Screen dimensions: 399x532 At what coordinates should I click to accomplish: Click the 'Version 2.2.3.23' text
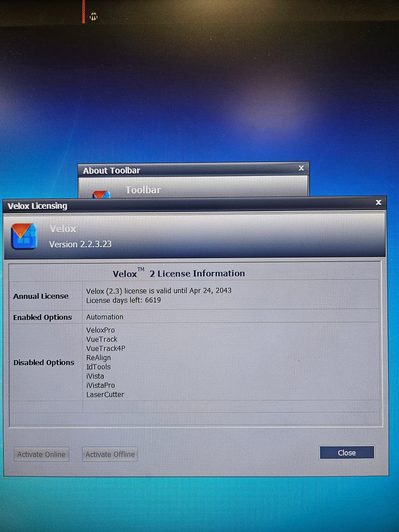(x=80, y=244)
